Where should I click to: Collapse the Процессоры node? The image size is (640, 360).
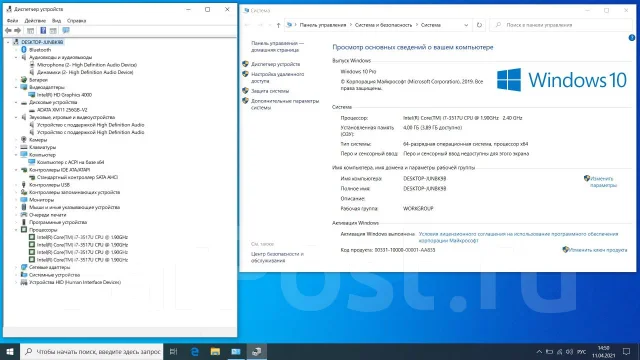(16, 230)
